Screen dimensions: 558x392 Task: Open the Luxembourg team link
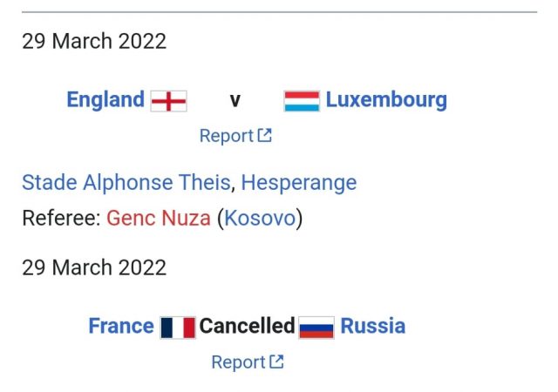pyautogui.click(x=386, y=99)
